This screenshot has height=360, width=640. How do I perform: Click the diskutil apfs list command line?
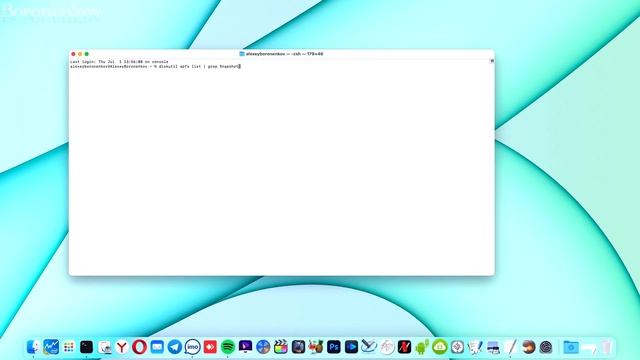pyautogui.click(x=155, y=66)
